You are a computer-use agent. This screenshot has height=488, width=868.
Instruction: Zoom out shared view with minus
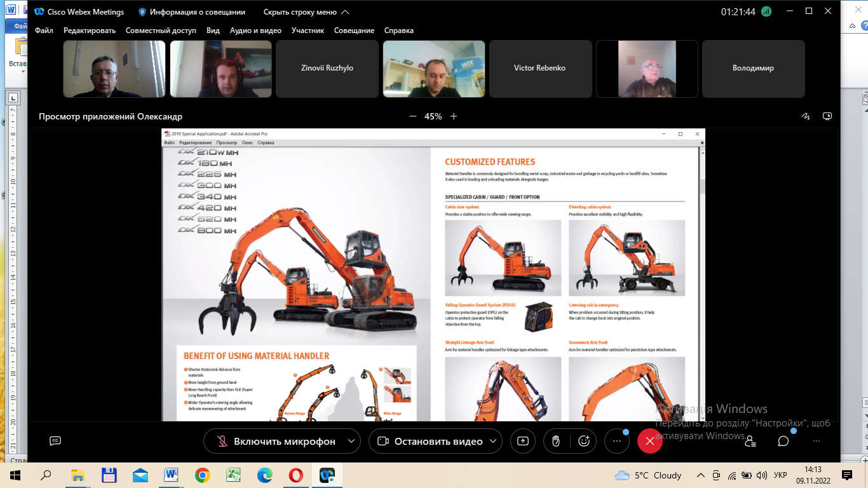[412, 116]
